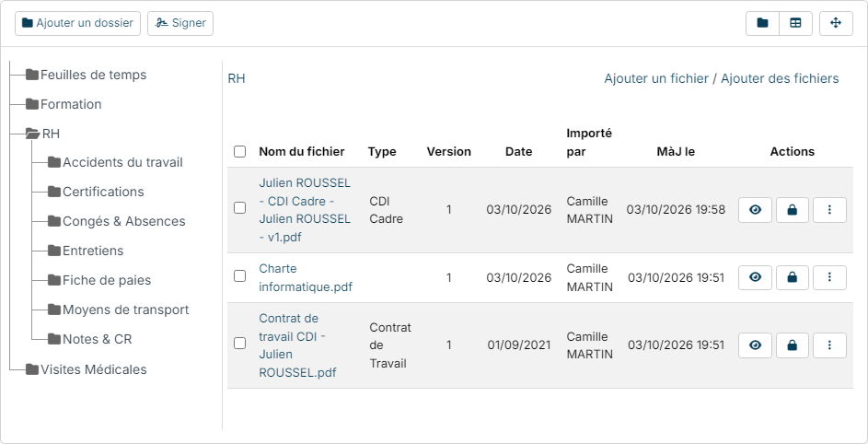The width and height of the screenshot is (868, 444).
Task: Open the Certifications subfolder
Action: tap(96, 192)
